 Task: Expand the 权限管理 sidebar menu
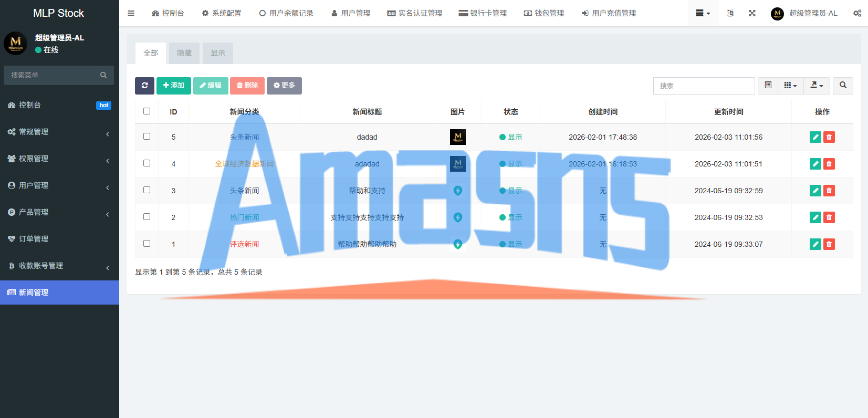(x=59, y=159)
